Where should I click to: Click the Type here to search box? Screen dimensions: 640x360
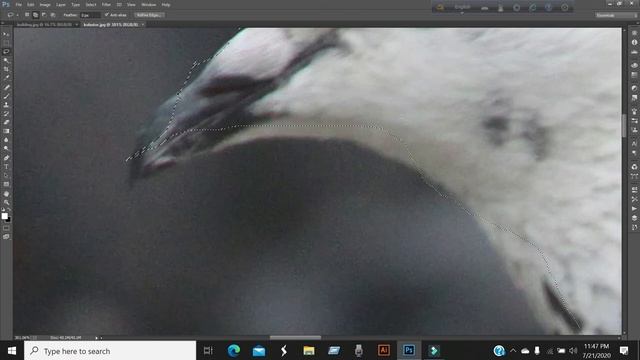pyautogui.click(x=110, y=351)
